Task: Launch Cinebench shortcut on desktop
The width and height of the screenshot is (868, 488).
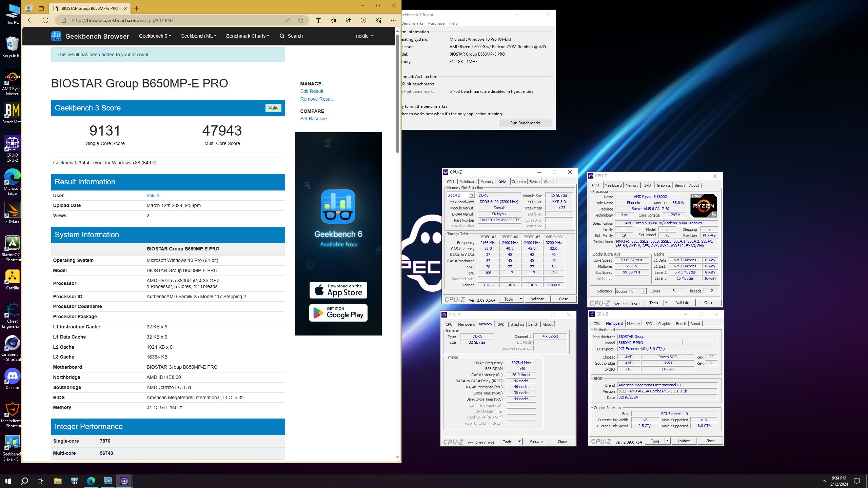Action: (x=12, y=348)
